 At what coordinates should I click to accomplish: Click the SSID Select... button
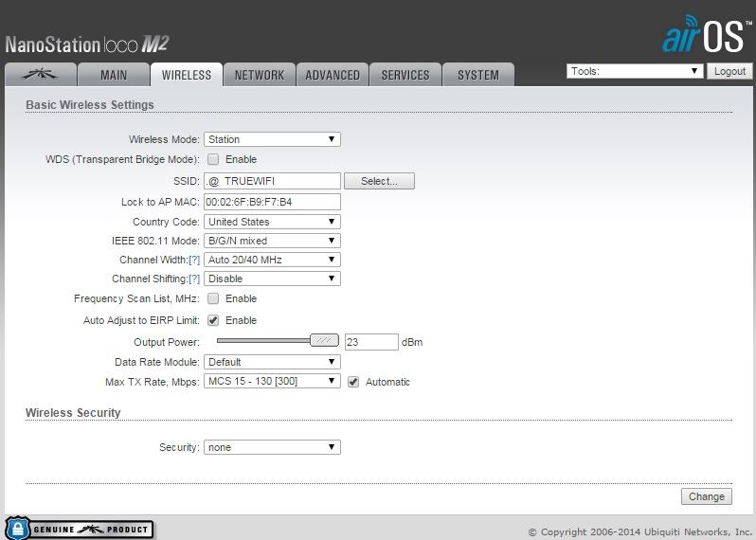(379, 181)
